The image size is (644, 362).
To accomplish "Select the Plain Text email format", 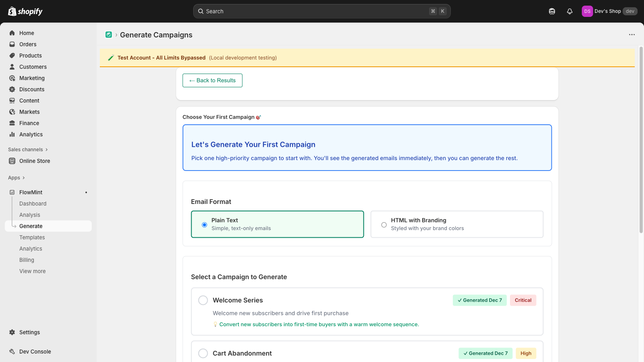I will [x=204, y=224].
